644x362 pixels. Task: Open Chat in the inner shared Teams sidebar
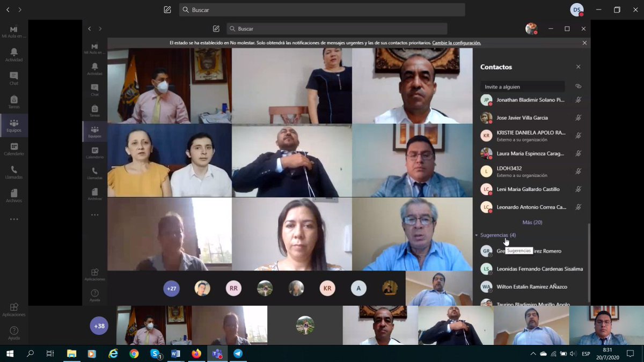coord(94,89)
